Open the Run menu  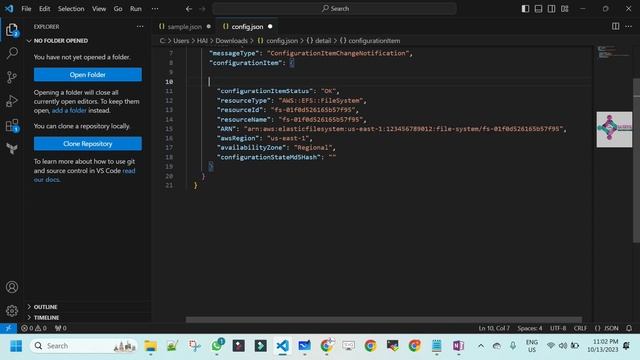[136, 9]
